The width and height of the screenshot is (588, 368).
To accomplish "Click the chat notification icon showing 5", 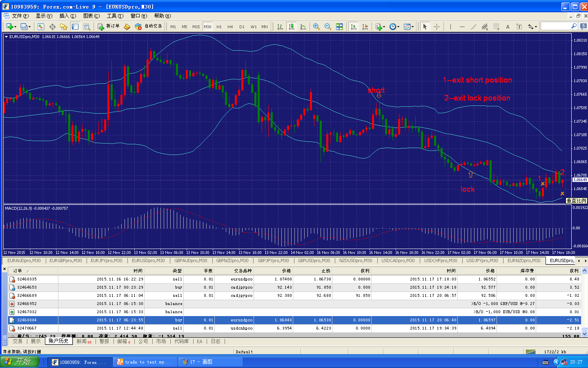I will pos(584,26).
